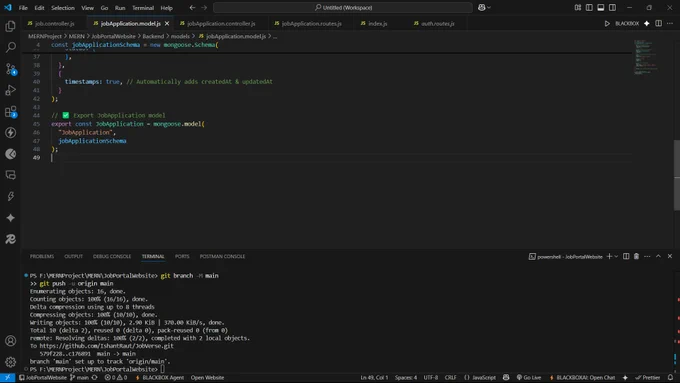Change line endings via CRLF
This screenshot has height=383, width=680.
[x=451, y=377]
